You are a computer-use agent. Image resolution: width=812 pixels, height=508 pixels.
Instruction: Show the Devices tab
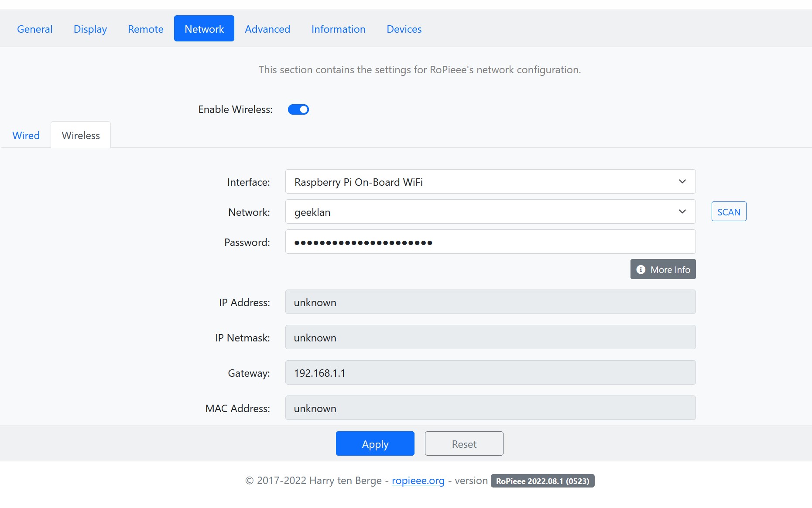tap(404, 29)
